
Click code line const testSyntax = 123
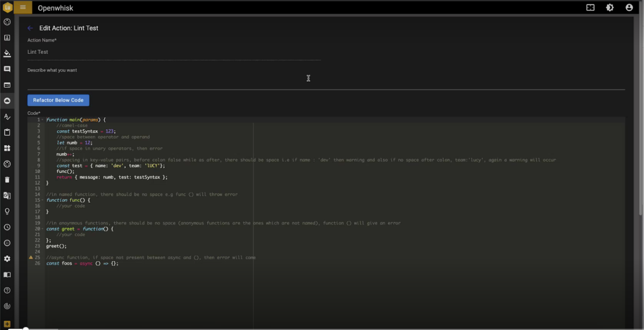coord(86,131)
